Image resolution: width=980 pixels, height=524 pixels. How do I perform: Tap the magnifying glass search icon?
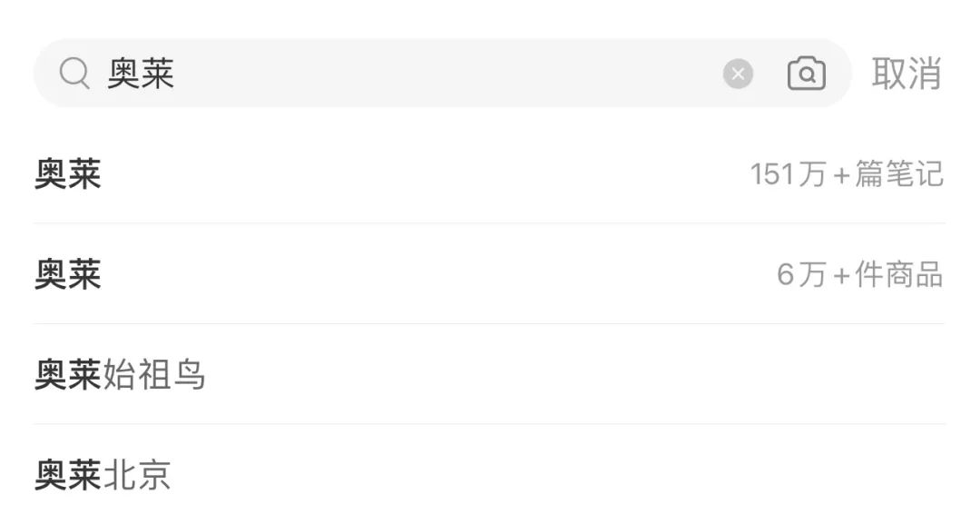(74, 74)
